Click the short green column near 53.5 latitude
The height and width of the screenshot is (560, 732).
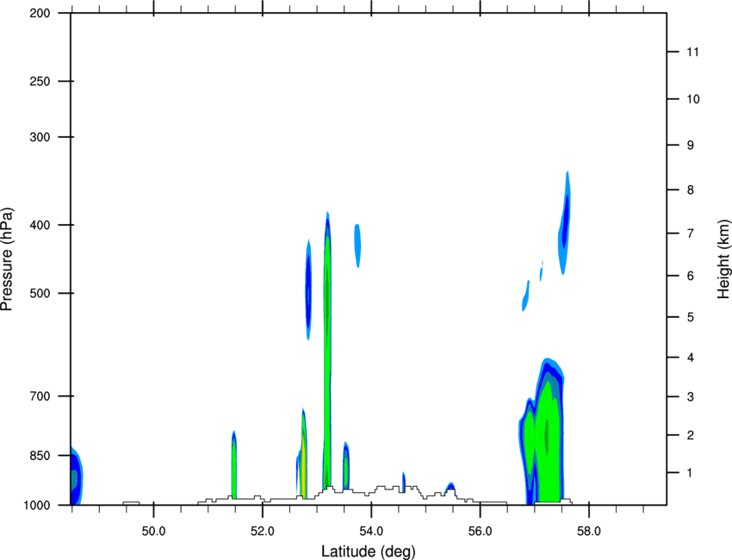pos(346,465)
